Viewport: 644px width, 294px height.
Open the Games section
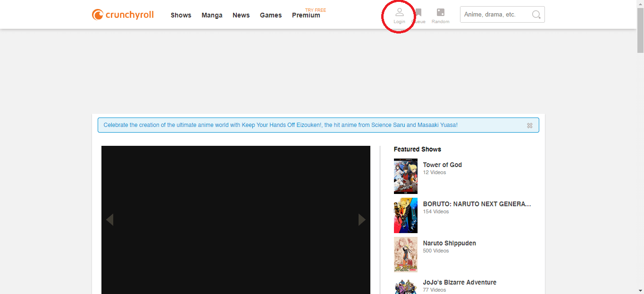(271, 15)
